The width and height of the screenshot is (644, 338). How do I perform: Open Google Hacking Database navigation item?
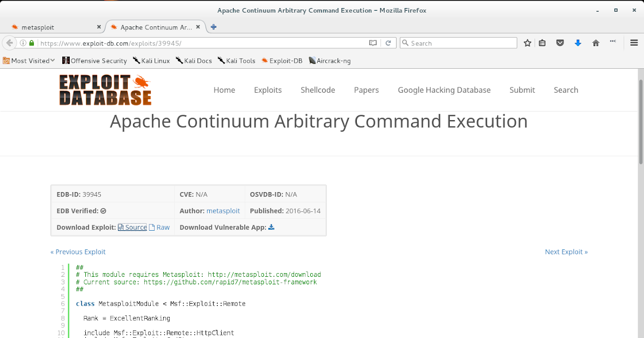pyautogui.click(x=444, y=90)
